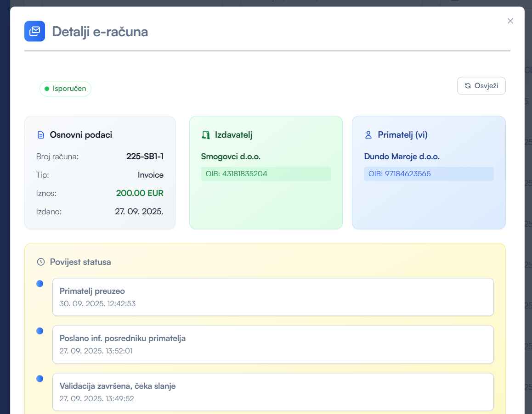Click the person icon beside Primatelj
532x414 pixels.
368,135
